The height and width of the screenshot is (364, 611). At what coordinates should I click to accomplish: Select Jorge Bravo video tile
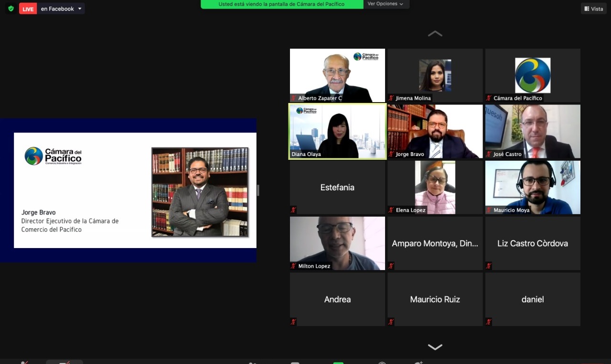tap(435, 131)
